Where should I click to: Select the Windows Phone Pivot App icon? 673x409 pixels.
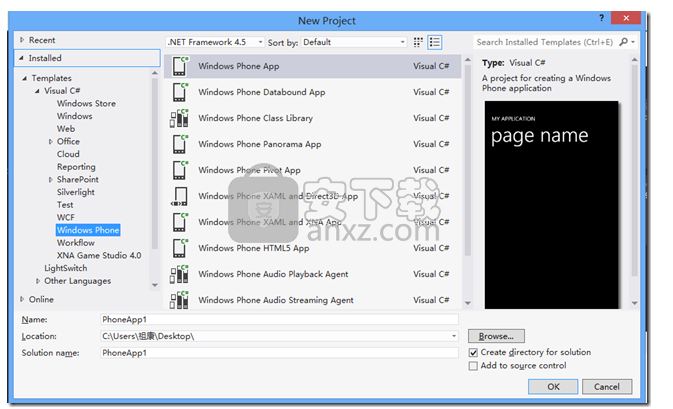179,170
